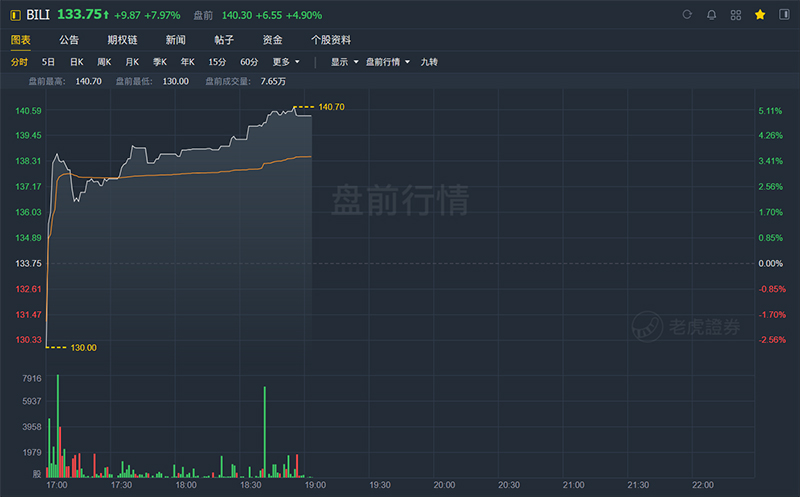The image size is (800, 497).
Task: Open the 新闻 tab
Action: [x=176, y=40]
